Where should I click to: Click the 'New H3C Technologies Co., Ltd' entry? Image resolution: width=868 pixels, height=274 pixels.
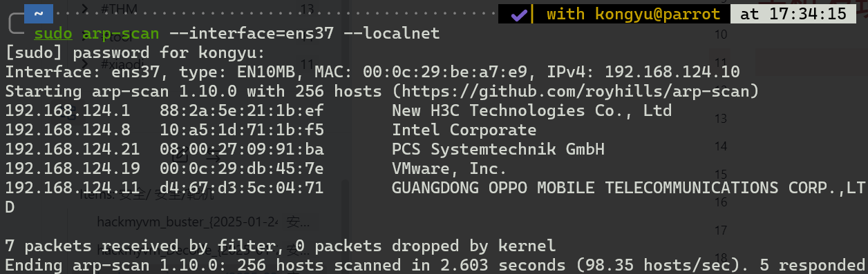[532, 110]
